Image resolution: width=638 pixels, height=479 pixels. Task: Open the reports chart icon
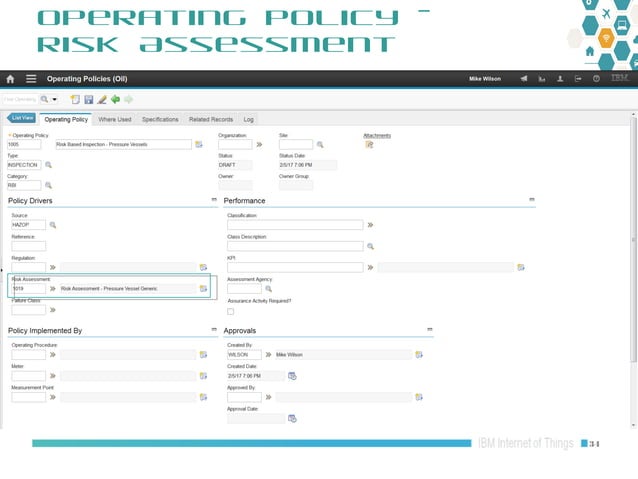542,79
